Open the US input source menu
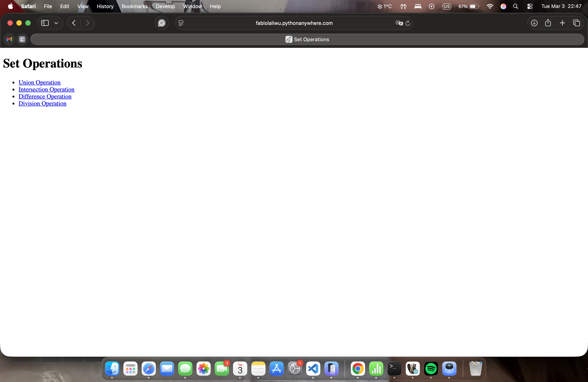The image size is (588, 382). 446,6
